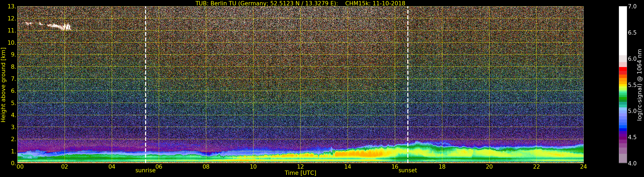
Task: Click the 'sunset' label below the axis
Action: click(408, 171)
